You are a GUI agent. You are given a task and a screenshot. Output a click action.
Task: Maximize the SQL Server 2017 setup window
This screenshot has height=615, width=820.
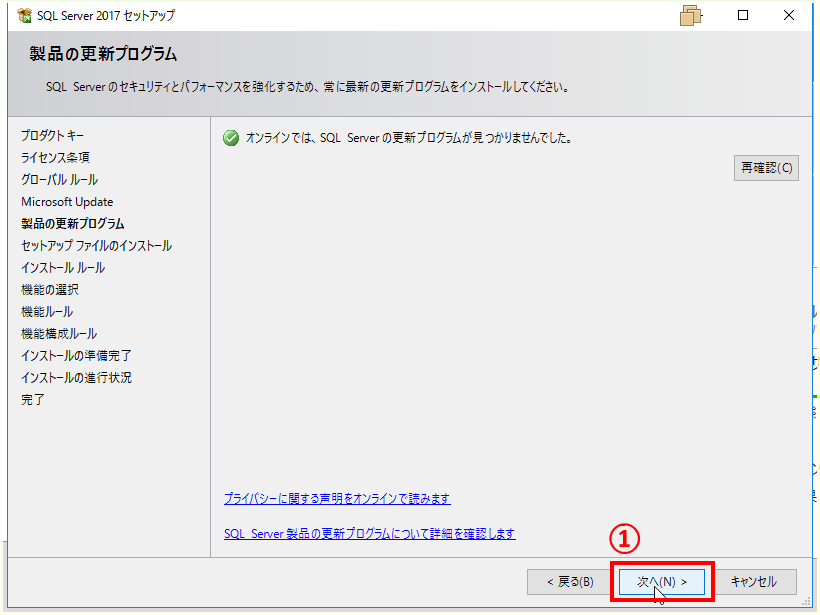743,15
